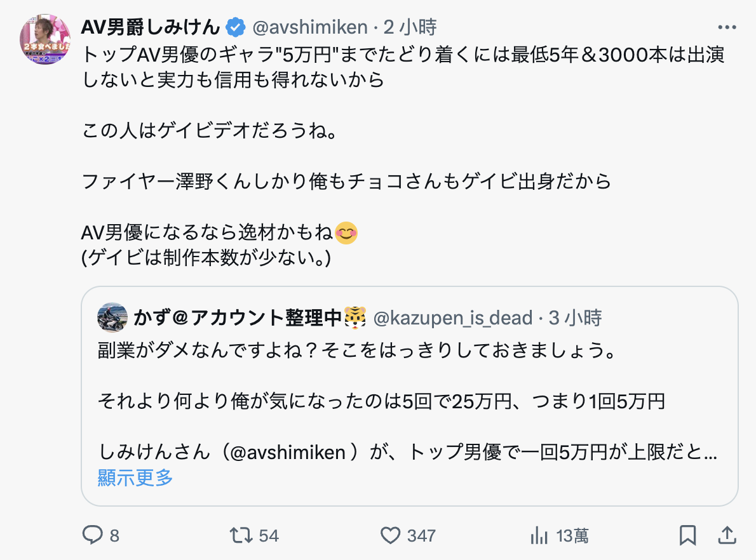Open the three-dot more options menu
The height and width of the screenshot is (560, 756).
click(726, 27)
